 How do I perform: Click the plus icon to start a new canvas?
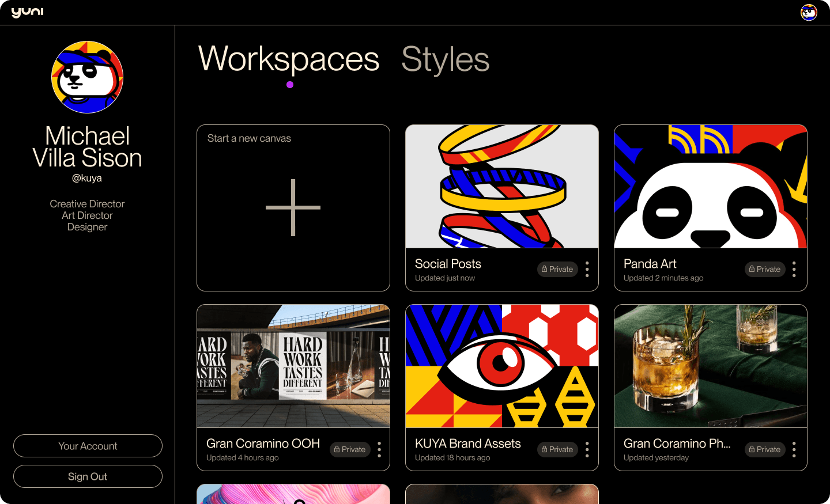tap(293, 208)
